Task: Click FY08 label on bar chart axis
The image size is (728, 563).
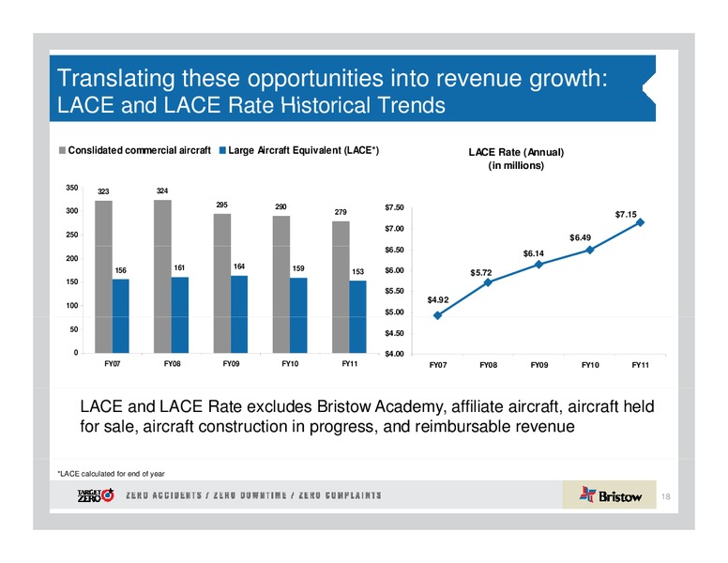Action: [172, 364]
